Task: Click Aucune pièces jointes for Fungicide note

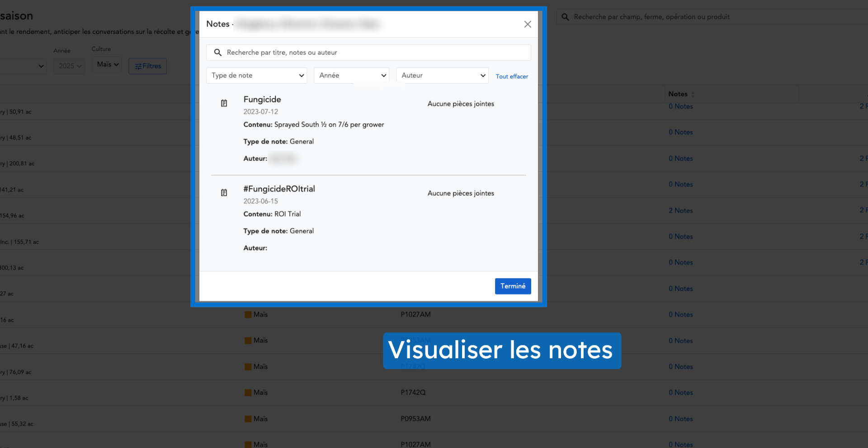Action: (461, 104)
